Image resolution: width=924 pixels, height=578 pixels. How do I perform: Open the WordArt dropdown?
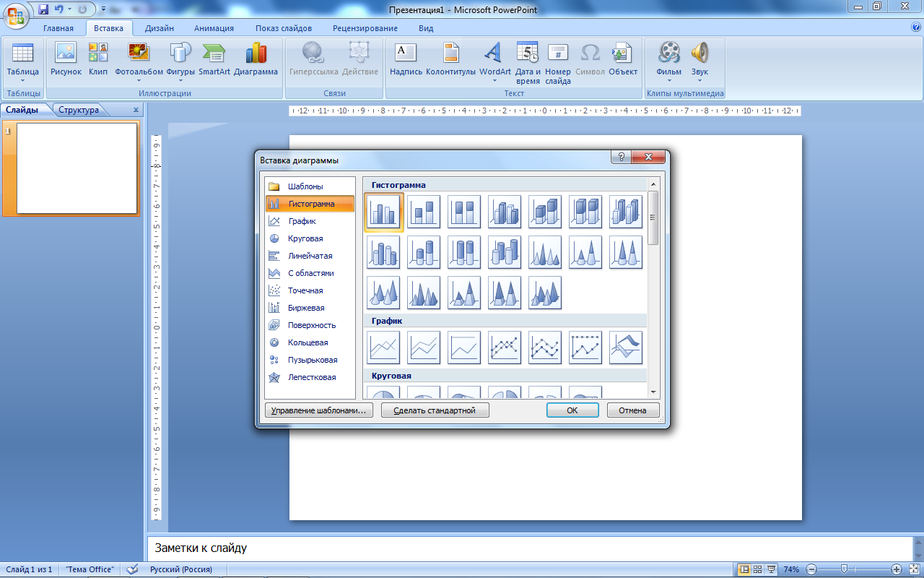coord(494,62)
